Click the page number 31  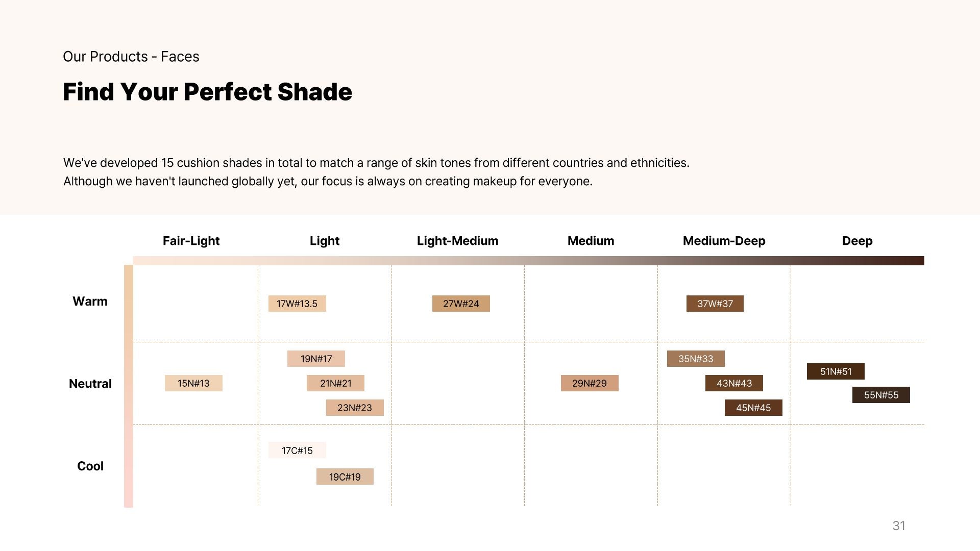[899, 525]
